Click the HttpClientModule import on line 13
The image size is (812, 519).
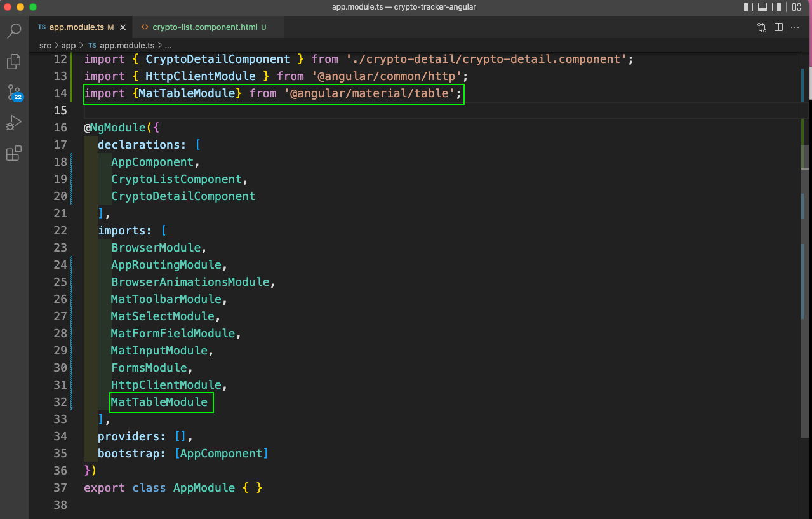point(201,76)
